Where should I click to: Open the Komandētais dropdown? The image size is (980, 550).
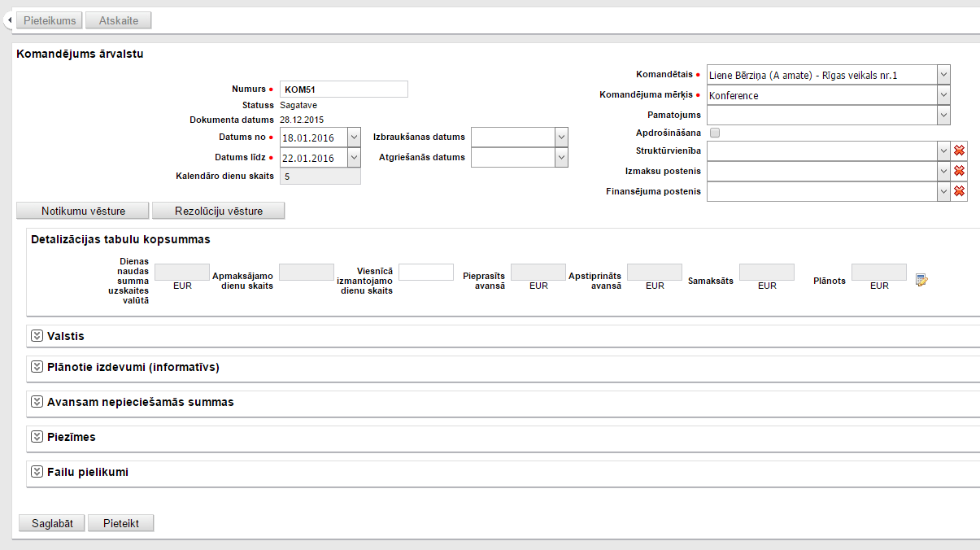pyautogui.click(x=943, y=75)
